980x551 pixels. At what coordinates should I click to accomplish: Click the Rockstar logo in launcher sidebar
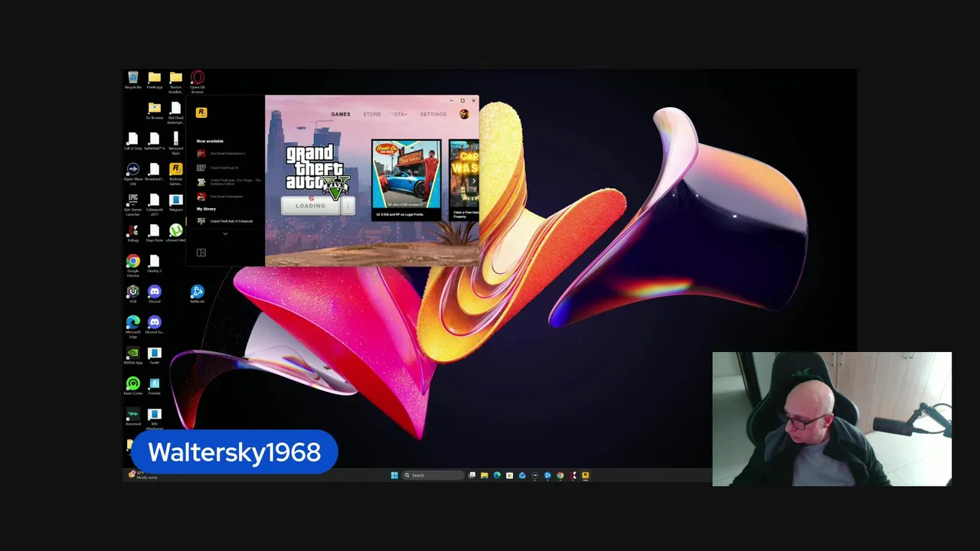201,112
